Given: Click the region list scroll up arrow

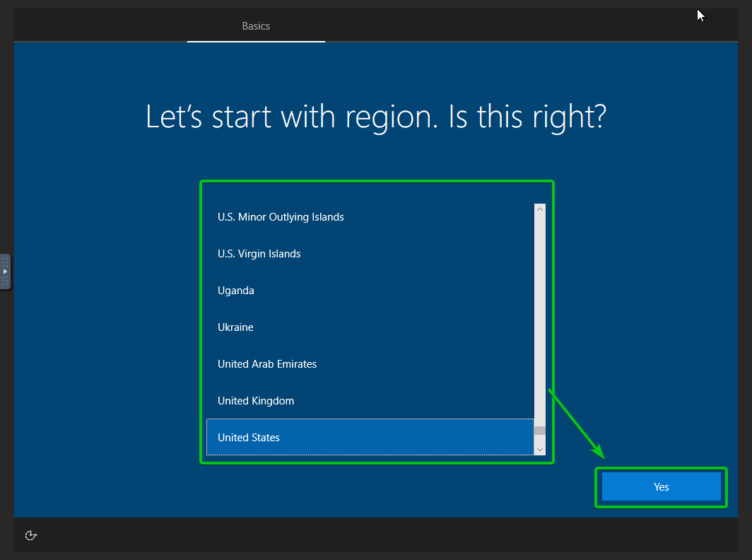Looking at the screenshot, I should point(540,209).
